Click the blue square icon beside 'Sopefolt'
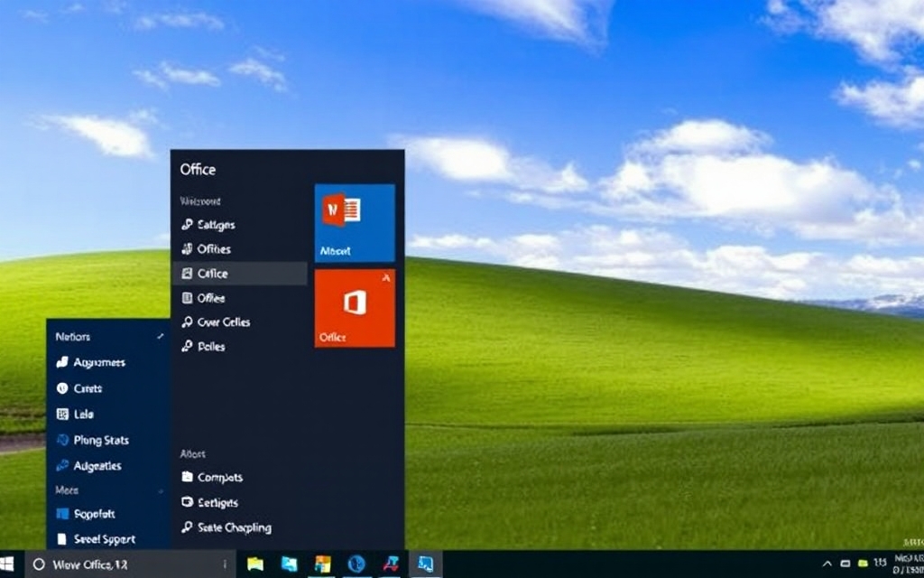This screenshot has width=924, height=578. 62,514
